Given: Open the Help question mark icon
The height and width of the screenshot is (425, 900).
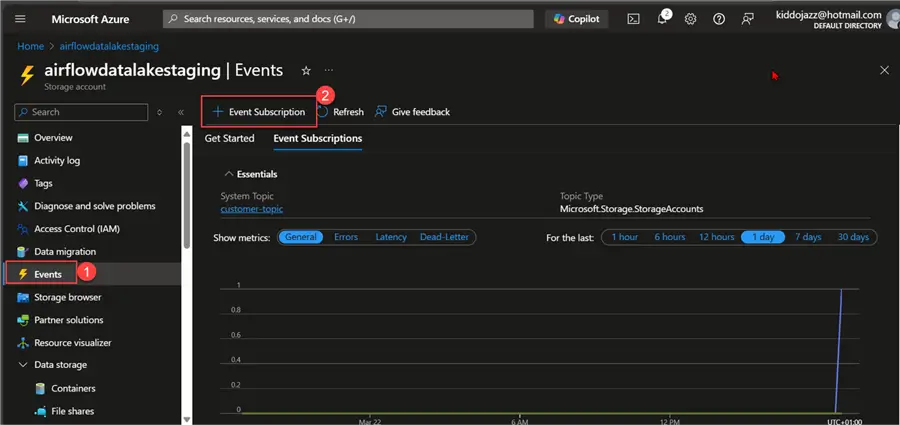Looking at the screenshot, I should click(x=719, y=19).
